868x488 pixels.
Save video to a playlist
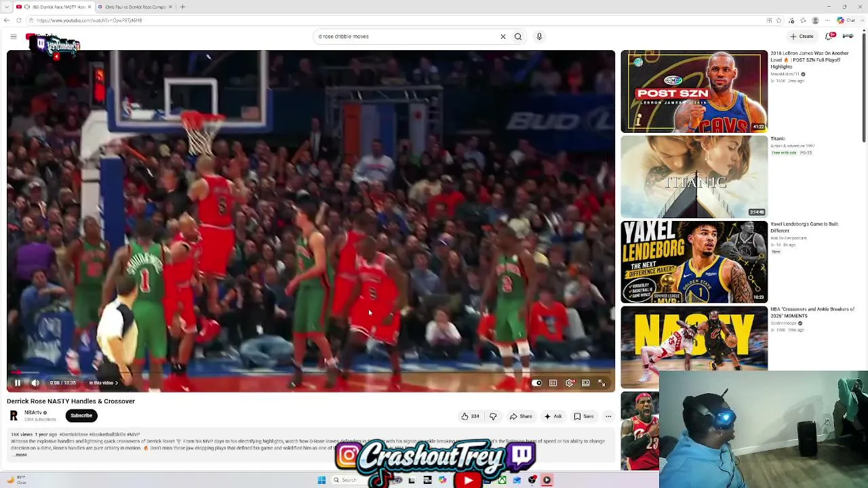coord(584,416)
